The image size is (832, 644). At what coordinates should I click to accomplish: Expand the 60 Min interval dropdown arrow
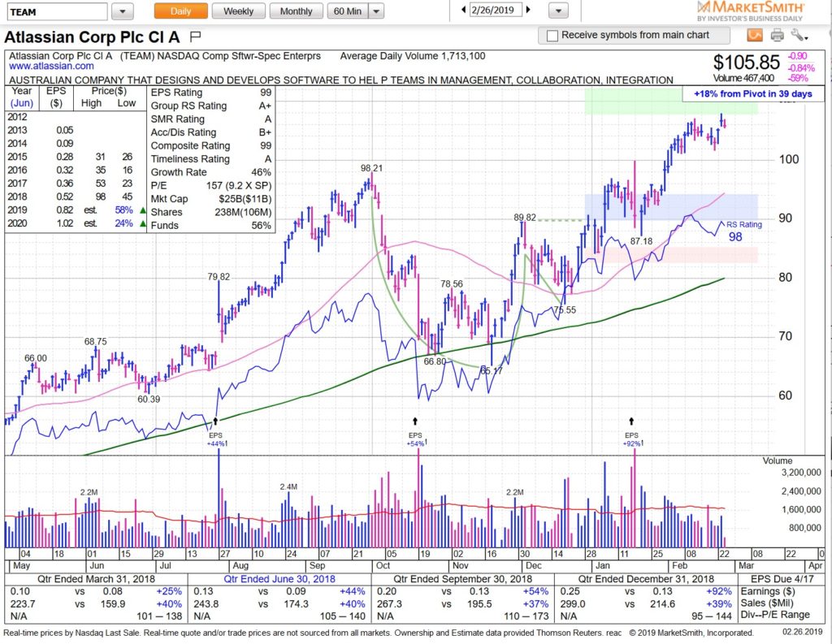pos(376,11)
